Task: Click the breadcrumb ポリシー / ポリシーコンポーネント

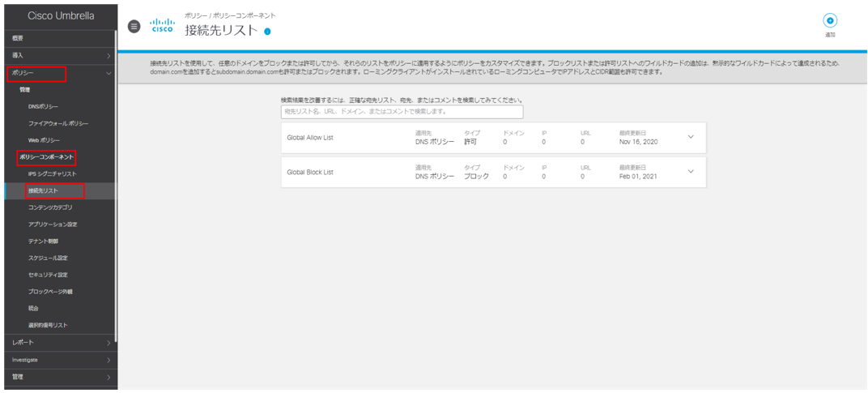Action: [230, 15]
